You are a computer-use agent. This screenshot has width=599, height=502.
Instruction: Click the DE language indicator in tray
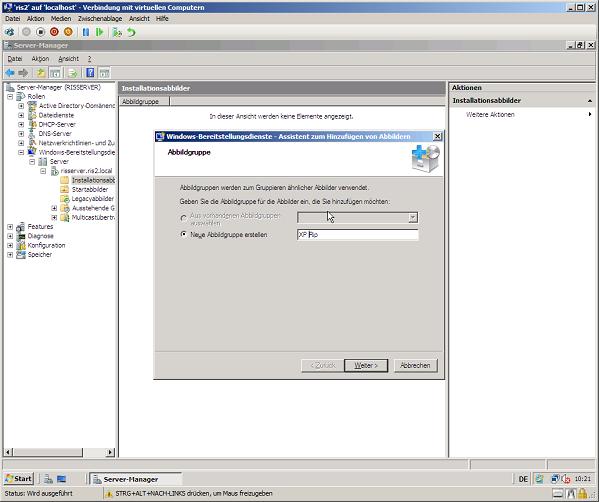click(x=523, y=479)
